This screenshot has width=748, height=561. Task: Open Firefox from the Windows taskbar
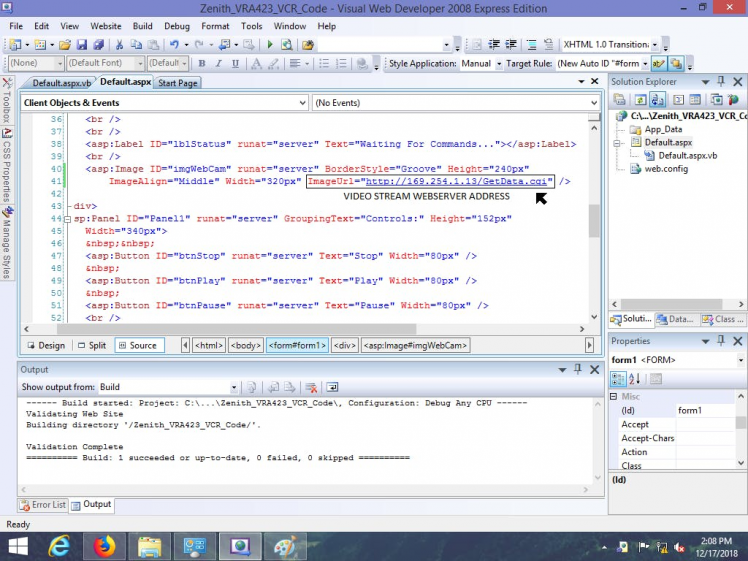pyautogui.click(x=104, y=546)
